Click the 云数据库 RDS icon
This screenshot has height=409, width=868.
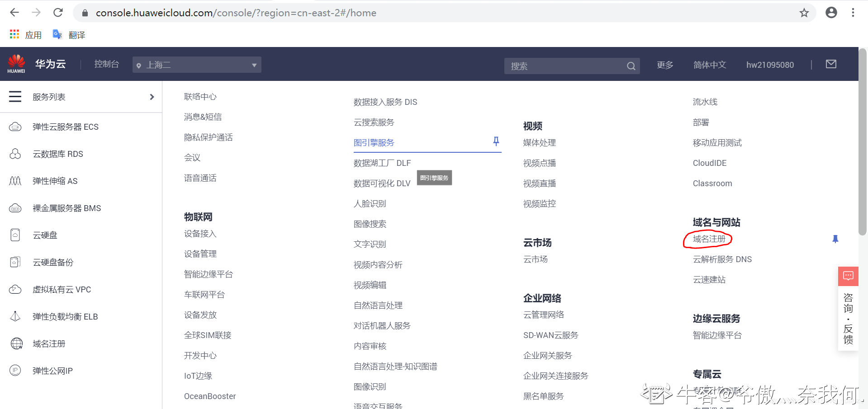point(15,154)
